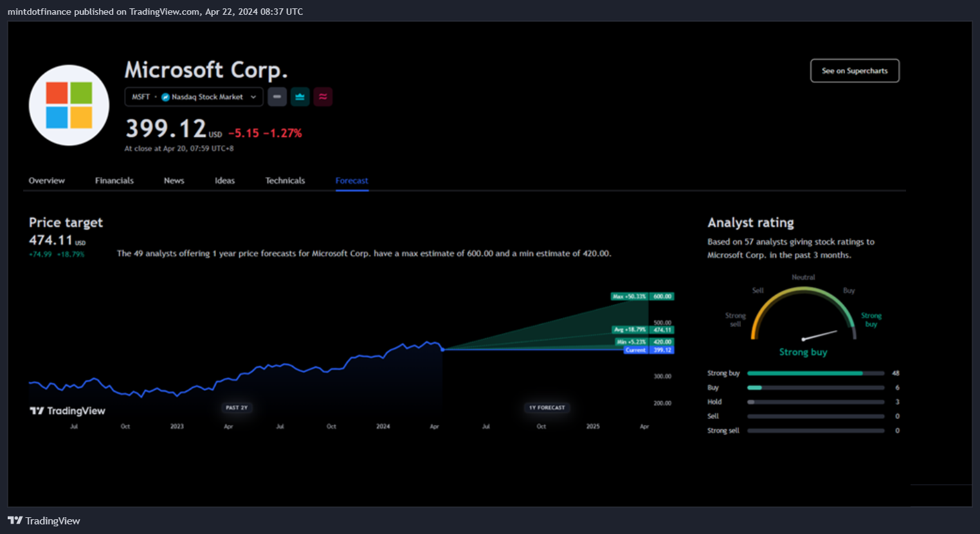Screen dimensions: 980x534
Task: Click the Max +50.33% 600.00 label
Action: 642,296
